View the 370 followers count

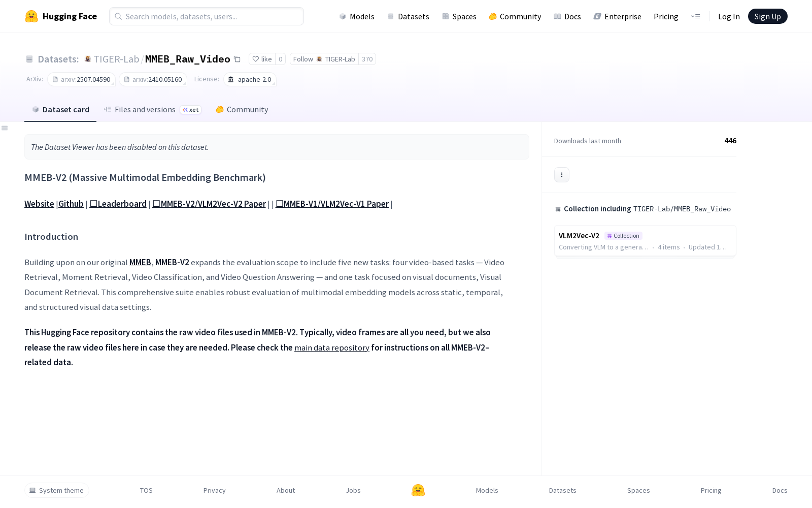(x=367, y=59)
